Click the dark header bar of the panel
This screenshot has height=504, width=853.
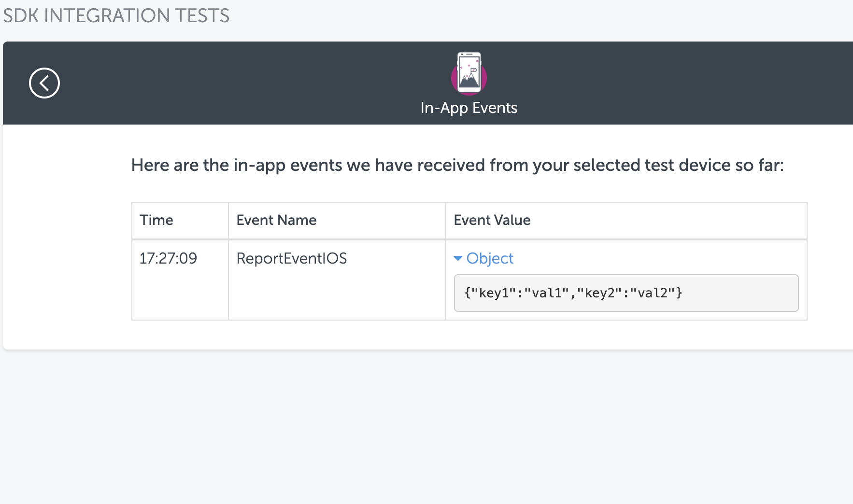(x=242, y=82)
